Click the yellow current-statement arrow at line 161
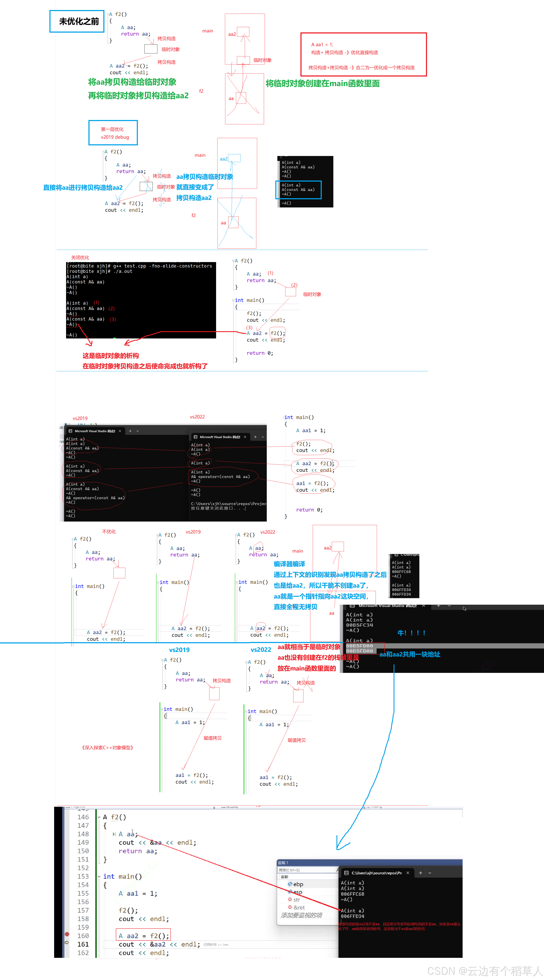This screenshot has height=980, width=544. (67, 942)
